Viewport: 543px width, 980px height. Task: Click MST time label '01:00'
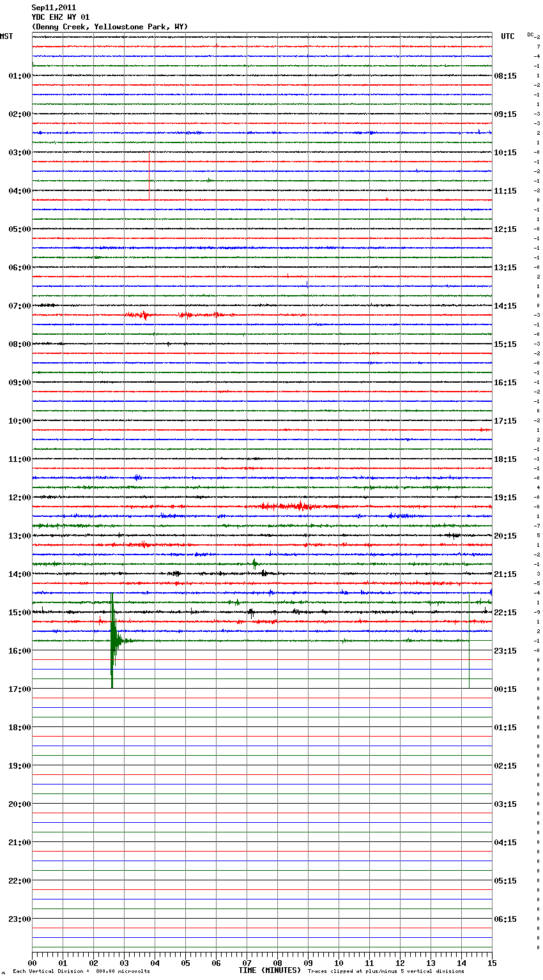tap(19, 76)
